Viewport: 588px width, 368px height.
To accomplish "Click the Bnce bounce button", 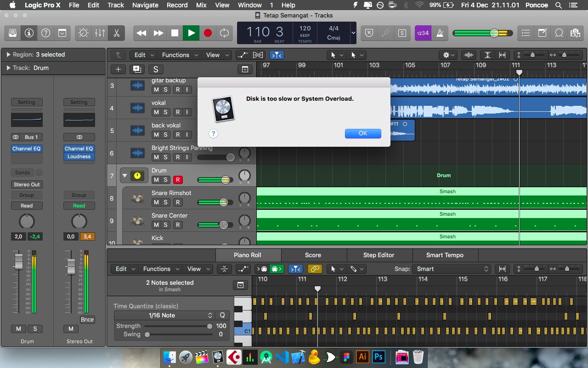I will point(87,319).
